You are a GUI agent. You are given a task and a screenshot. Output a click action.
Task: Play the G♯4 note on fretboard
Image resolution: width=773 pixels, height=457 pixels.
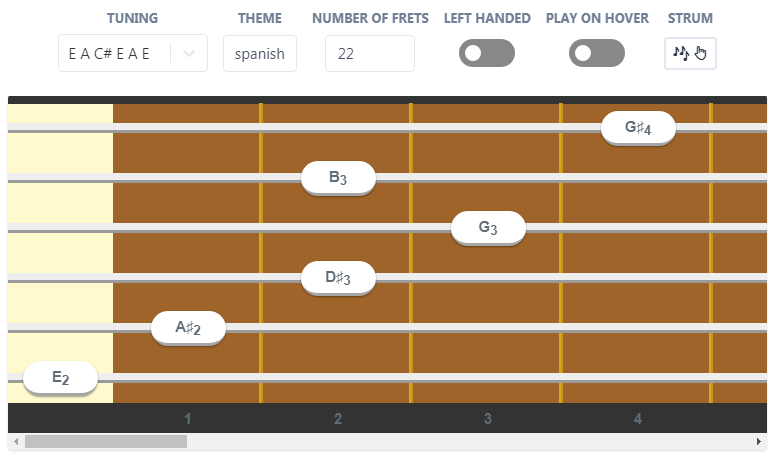(638, 128)
